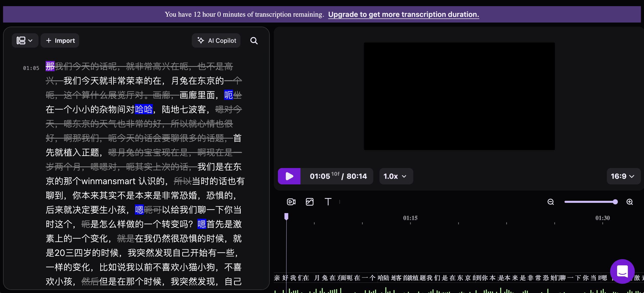The image size is (644, 293).
Task: Open the 1.0x playback speed dropdown
Action: pos(396,176)
